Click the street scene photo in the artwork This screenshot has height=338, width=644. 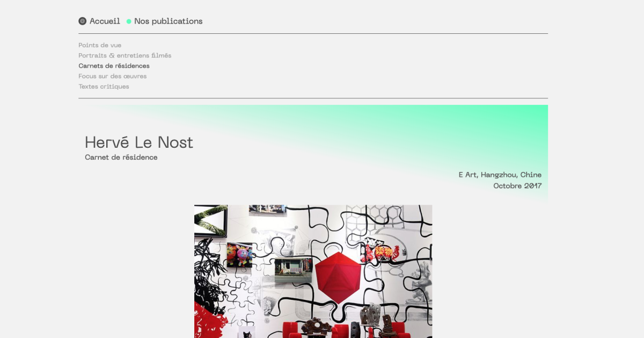294,271
